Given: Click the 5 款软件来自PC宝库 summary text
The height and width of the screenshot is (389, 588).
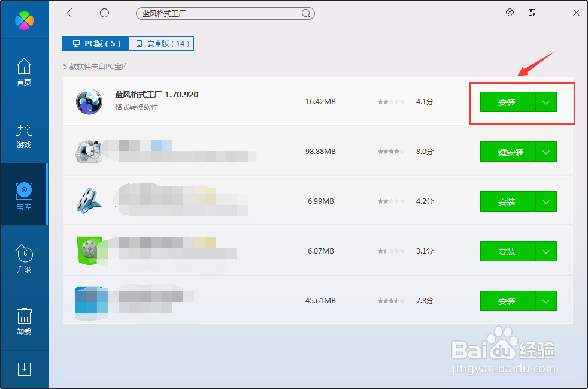Looking at the screenshot, I should [x=96, y=67].
